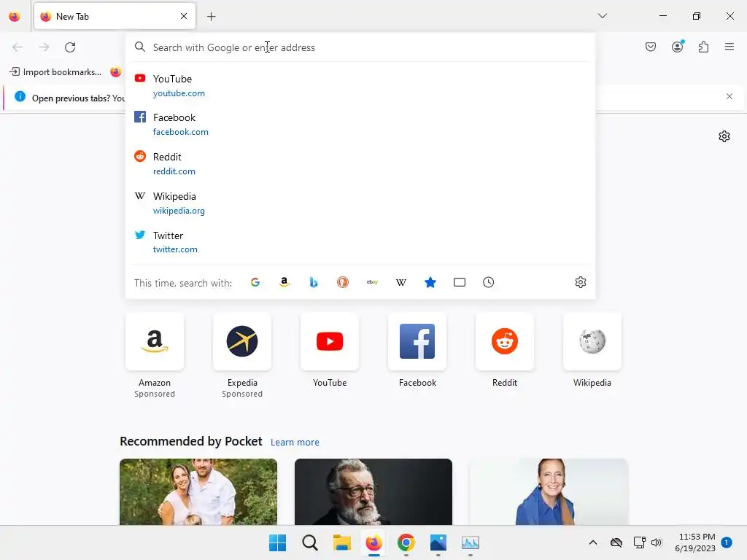Open the Firefox application menu
The height and width of the screenshot is (560, 747).
point(729,47)
